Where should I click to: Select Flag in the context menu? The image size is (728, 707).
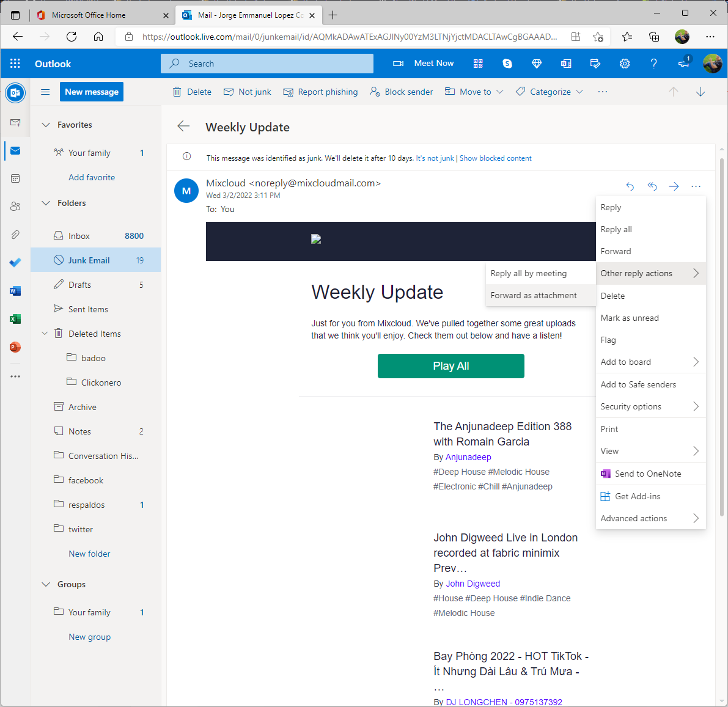pos(651,340)
